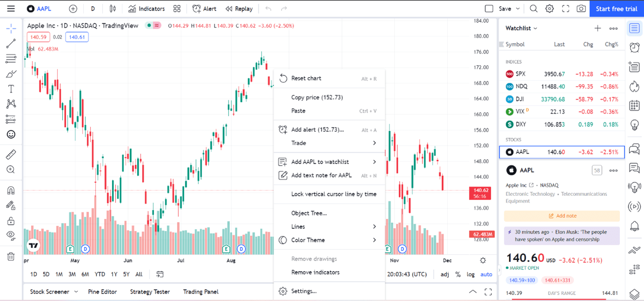This screenshot has height=301, width=644.
Task: Start bar Replay mode
Action: 239,8
